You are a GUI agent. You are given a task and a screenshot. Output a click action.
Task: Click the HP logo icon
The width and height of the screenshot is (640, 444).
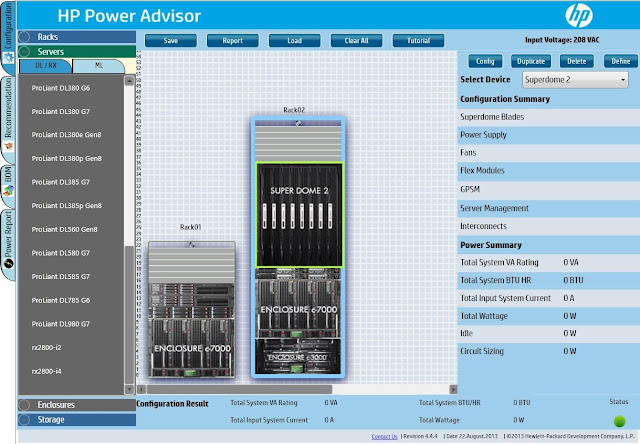click(x=579, y=16)
